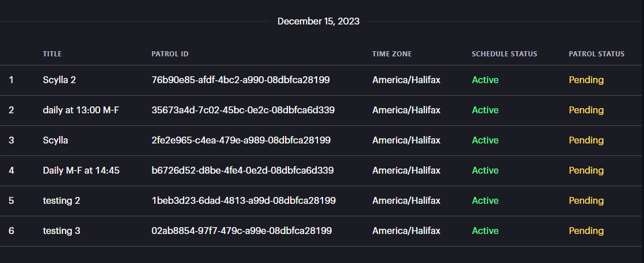Image resolution: width=644 pixels, height=263 pixels.
Task: Click the Active status for Scylla 2
Action: click(x=485, y=80)
